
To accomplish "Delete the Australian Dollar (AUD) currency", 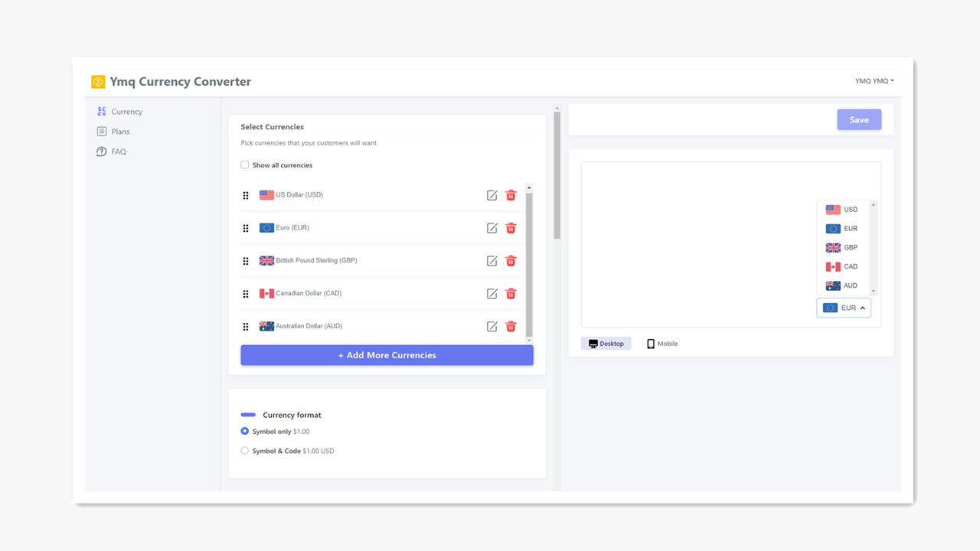I will click(511, 327).
